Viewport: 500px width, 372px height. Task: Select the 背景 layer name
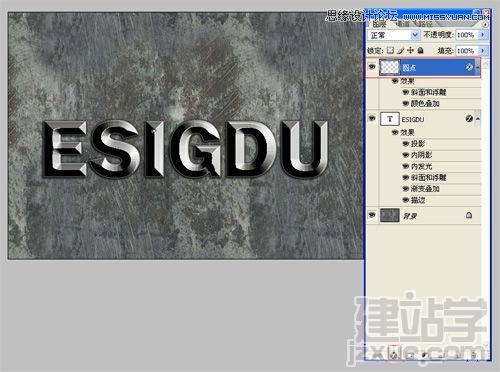click(x=410, y=216)
